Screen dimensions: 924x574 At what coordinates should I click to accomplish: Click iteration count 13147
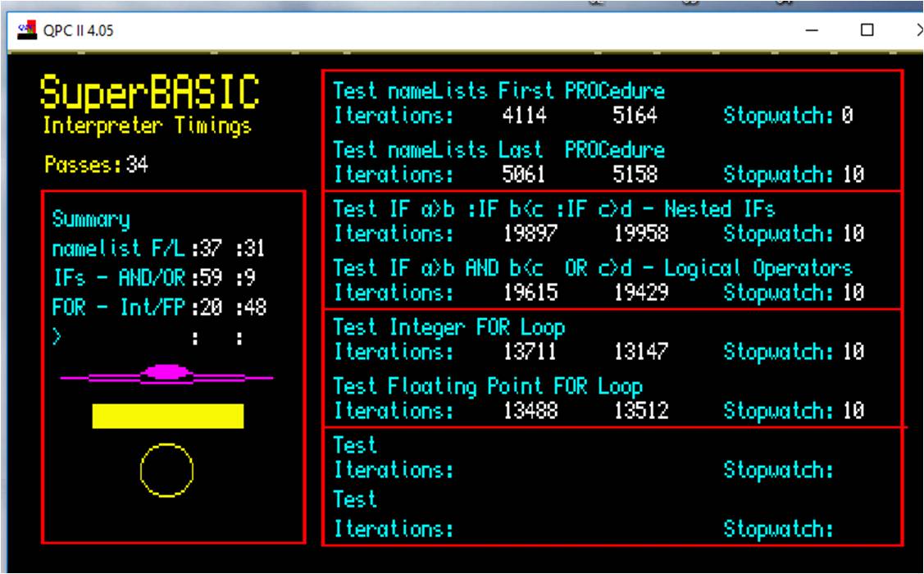click(640, 352)
